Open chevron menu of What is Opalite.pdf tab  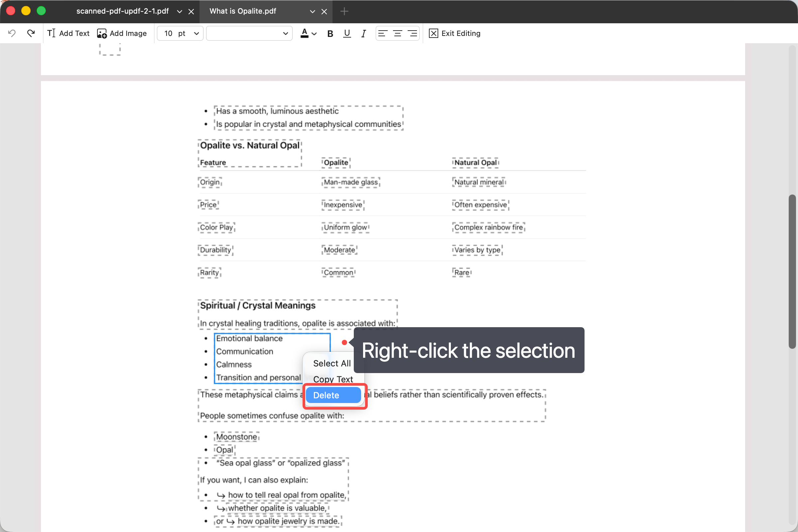pyautogui.click(x=313, y=12)
